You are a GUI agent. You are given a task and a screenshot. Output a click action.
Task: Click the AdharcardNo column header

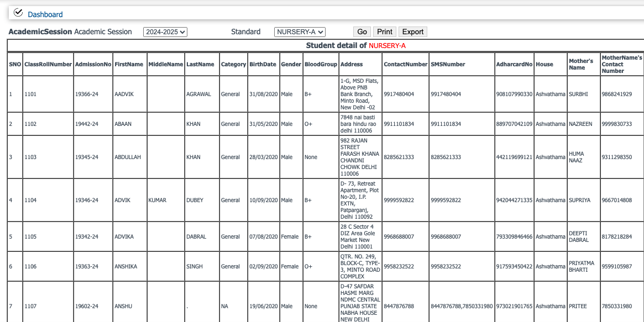pyautogui.click(x=514, y=65)
